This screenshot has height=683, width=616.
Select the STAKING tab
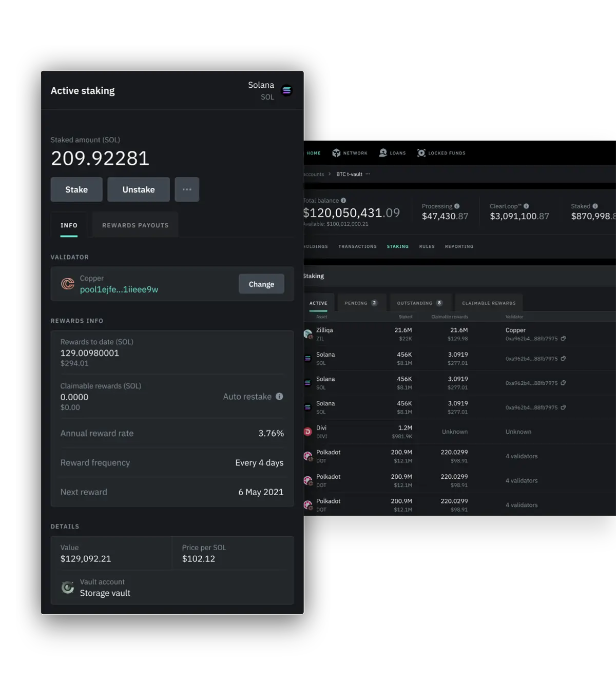[x=398, y=247]
